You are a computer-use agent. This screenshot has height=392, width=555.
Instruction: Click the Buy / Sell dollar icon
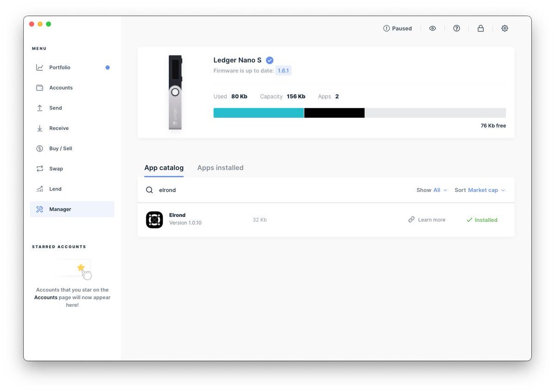point(40,149)
